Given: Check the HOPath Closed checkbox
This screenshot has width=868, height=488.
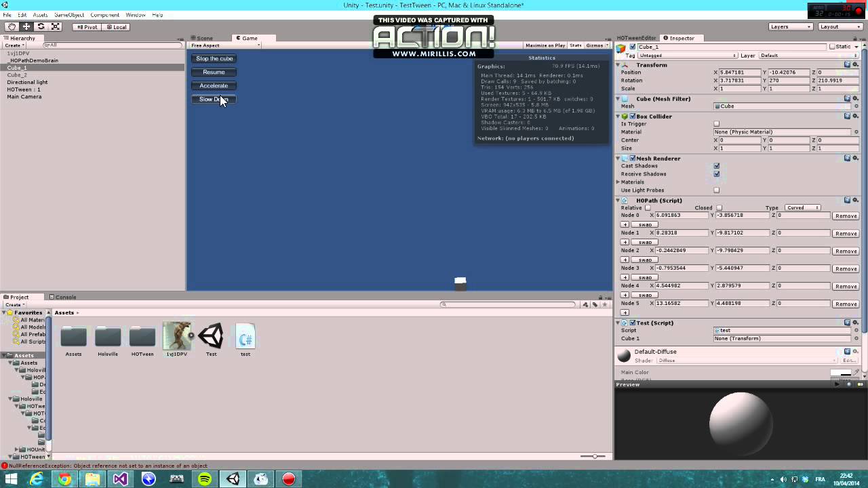Looking at the screenshot, I should click(x=719, y=208).
